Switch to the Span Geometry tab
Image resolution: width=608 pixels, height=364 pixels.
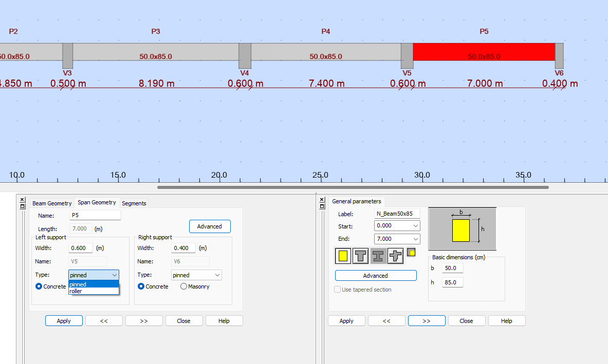[97, 202]
